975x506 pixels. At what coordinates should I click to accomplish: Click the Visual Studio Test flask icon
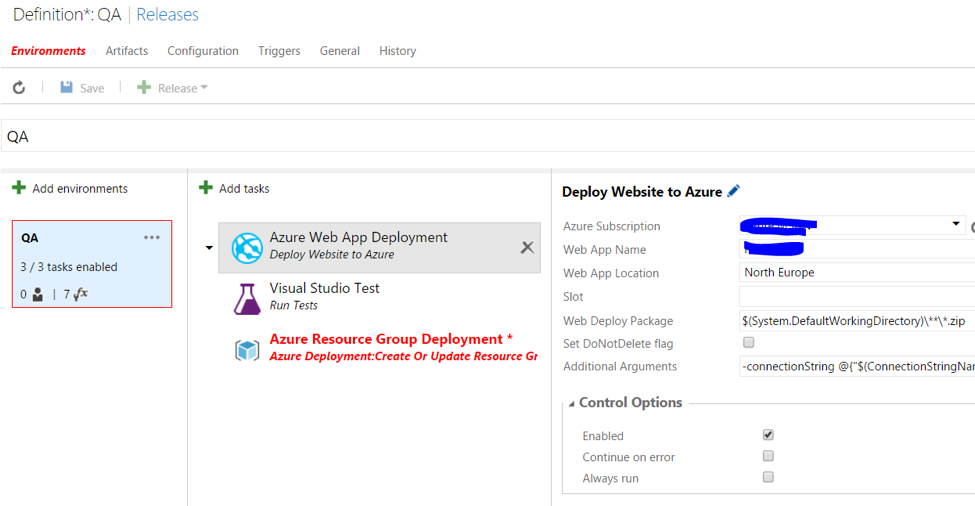click(x=247, y=298)
